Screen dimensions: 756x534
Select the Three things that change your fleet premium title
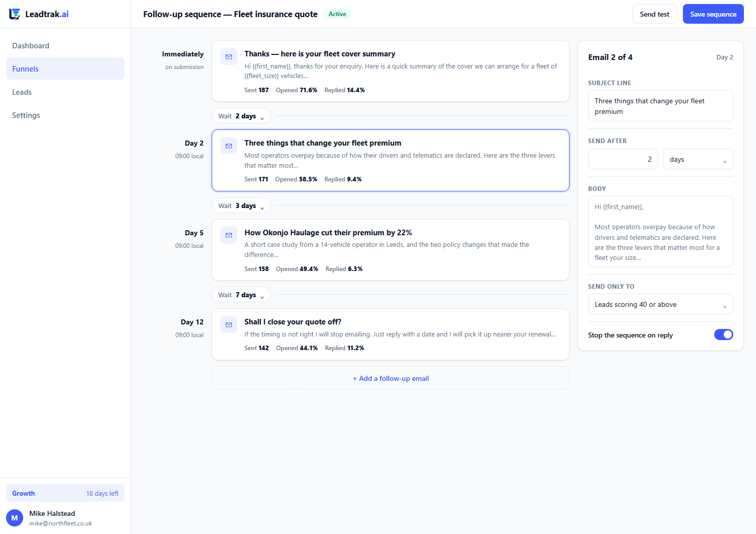click(323, 143)
